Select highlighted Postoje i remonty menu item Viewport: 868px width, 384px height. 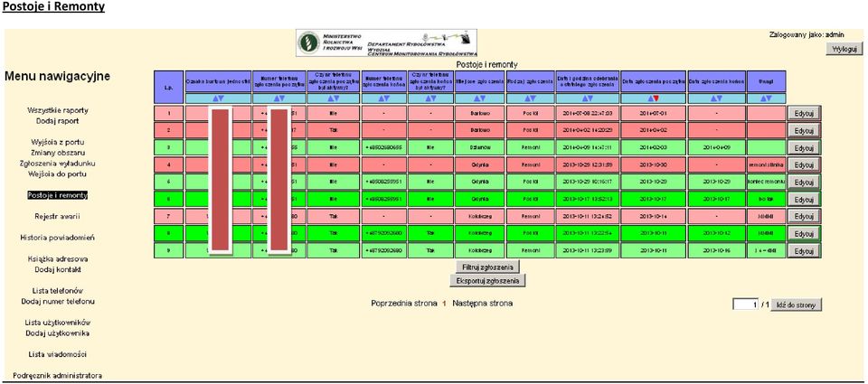58,195
